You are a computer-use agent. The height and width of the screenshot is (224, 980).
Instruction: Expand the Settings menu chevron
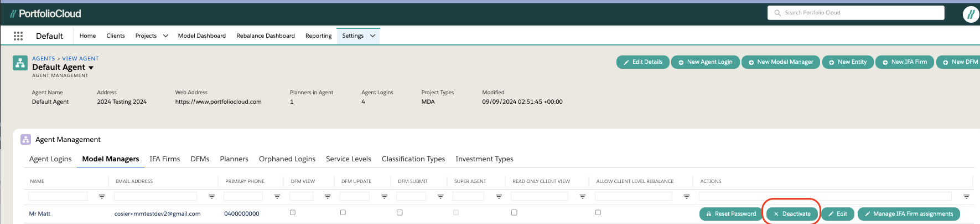click(372, 36)
